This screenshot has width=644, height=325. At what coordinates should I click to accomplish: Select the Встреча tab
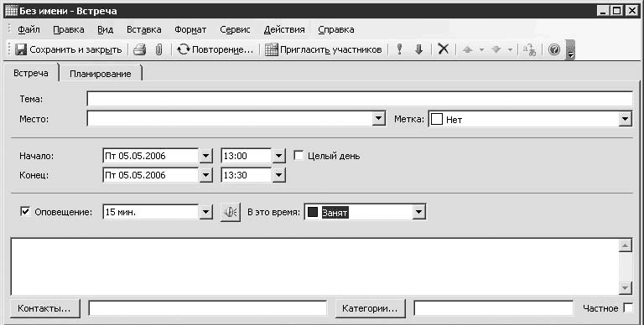coord(31,73)
